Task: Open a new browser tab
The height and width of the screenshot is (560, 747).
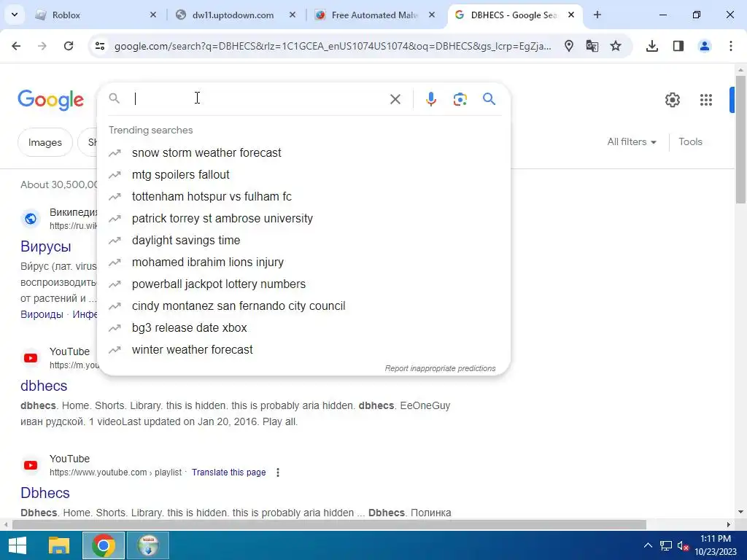Action: 597,15
